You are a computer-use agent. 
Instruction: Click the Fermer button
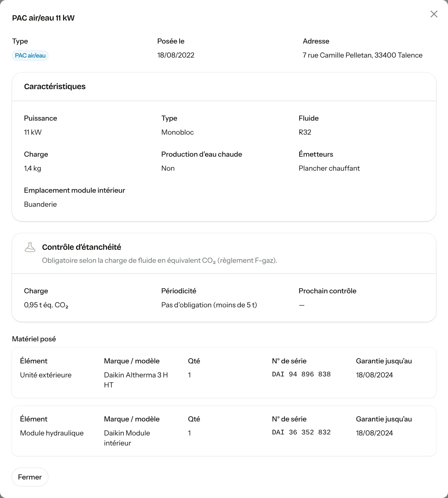tap(30, 477)
